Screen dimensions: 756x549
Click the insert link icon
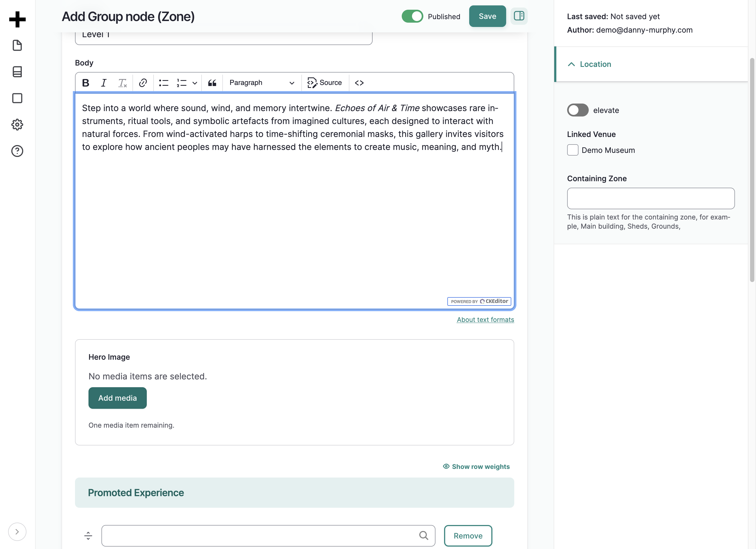(143, 83)
